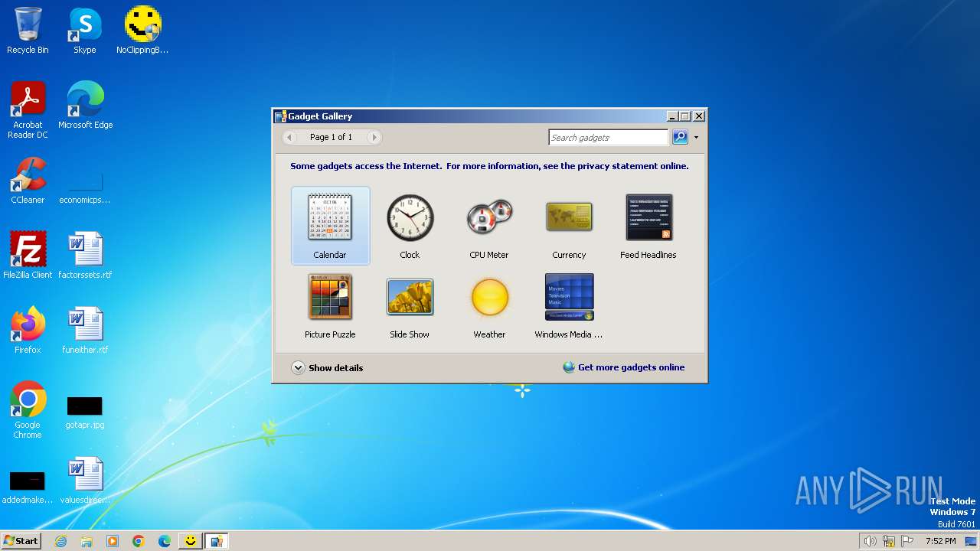Click the Gadget Gallery title bar icon
Screen dimensions: 980x551
click(280, 116)
